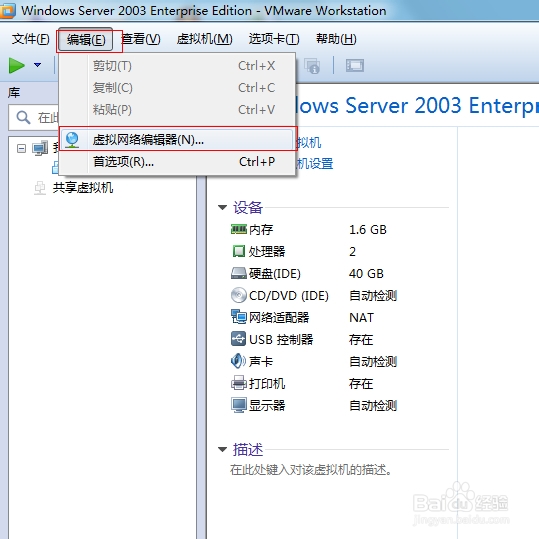Select the 内存 device label

[x=261, y=230]
